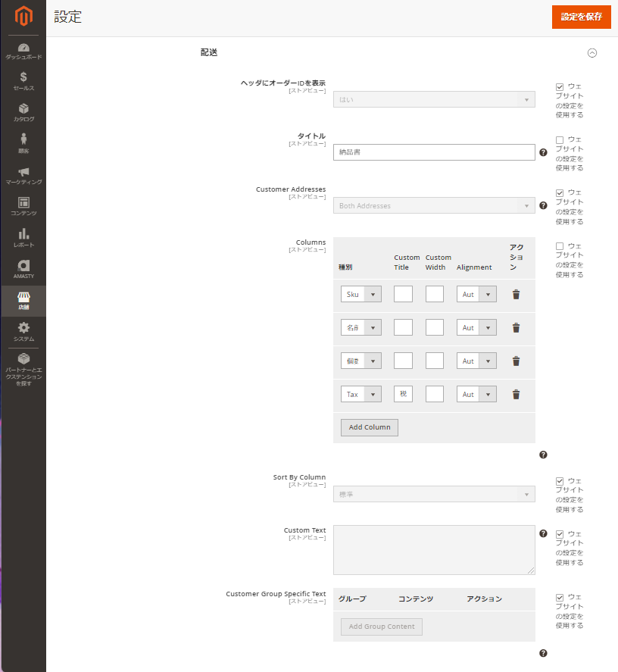Show help tooltip for Custom Text
This screenshot has height=672, width=618.
coord(543,533)
